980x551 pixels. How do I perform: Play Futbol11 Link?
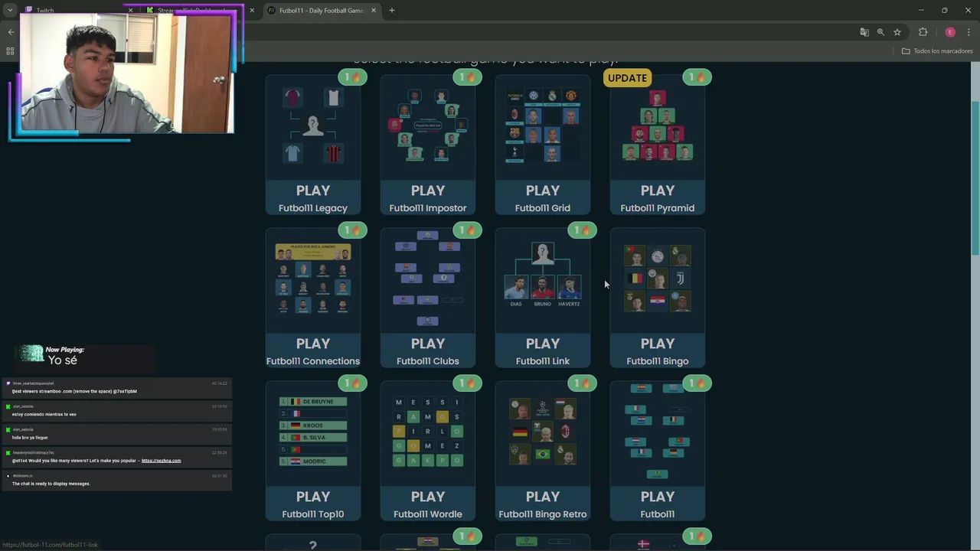[543, 350]
